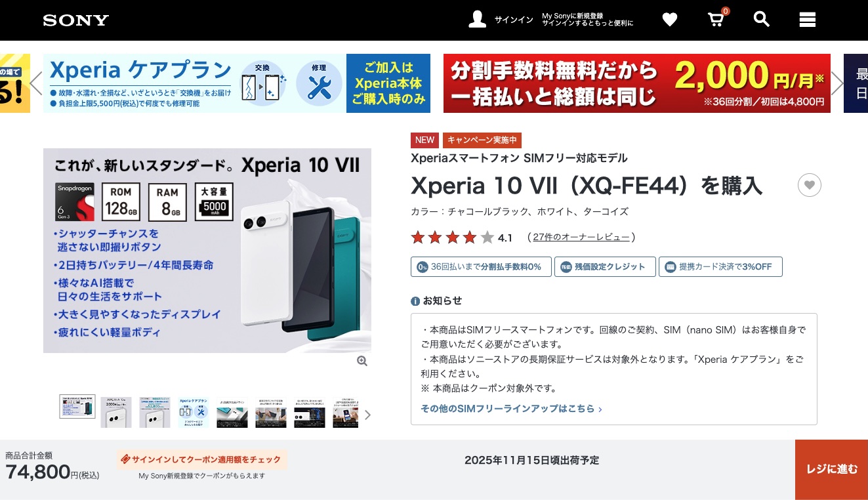Toggle the product wishlist heart button
868x500 pixels.
[810, 185]
